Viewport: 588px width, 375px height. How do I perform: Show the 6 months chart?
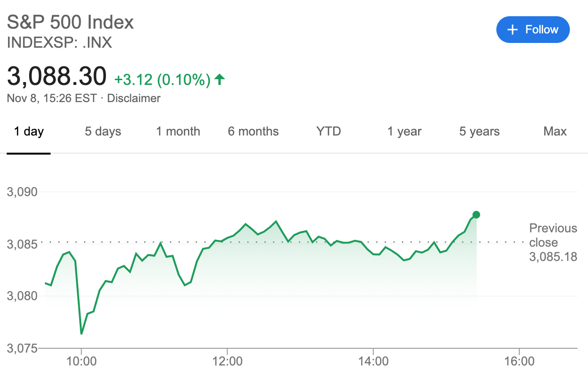pos(253,132)
